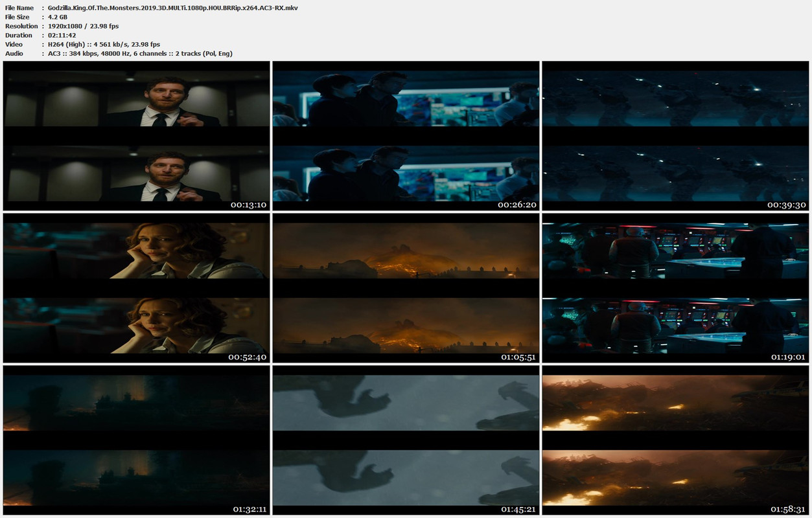The width and height of the screenshot is (812, 518).
Task: Open the thumbnail stamped 00:52:40
Action: 136,288
